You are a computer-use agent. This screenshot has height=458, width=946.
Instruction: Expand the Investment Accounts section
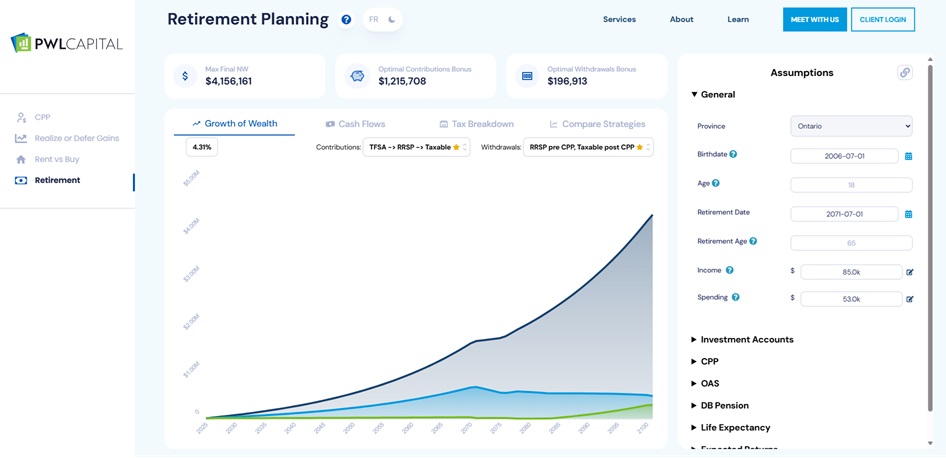(746, 340)
